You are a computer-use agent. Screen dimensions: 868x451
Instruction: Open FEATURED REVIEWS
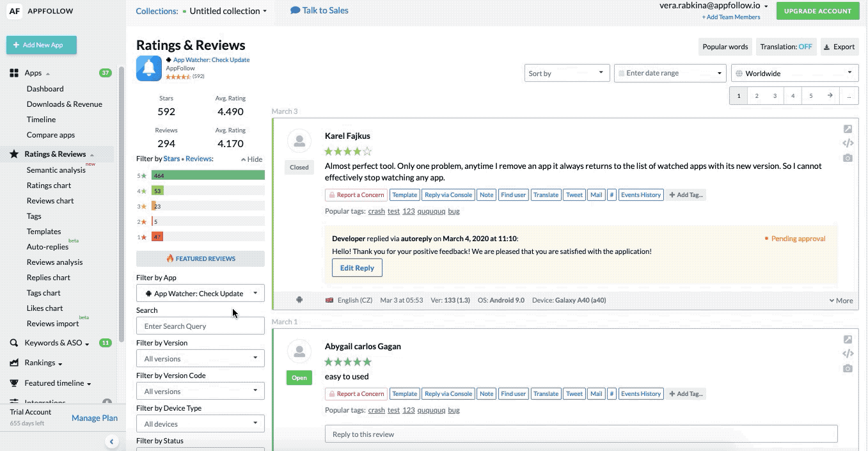tap(200, 258)
